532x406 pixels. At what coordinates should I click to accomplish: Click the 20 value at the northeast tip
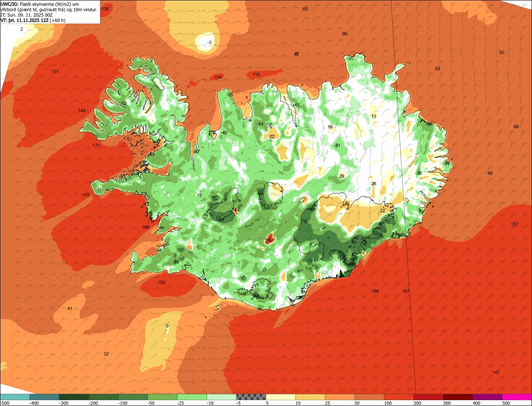point(351,58)
